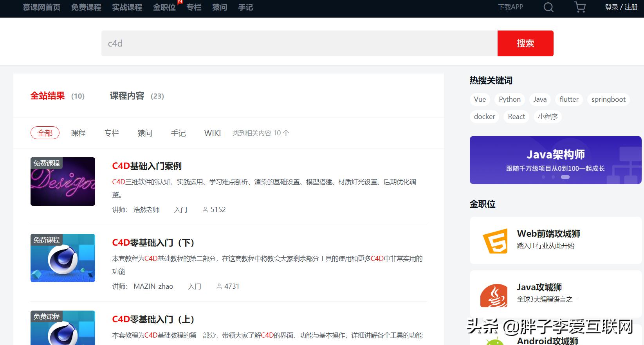Open the Java攻城狮 job title
The height and width of the screenshot is (345, 644).
pyautogui.click(x=539, y=287)
